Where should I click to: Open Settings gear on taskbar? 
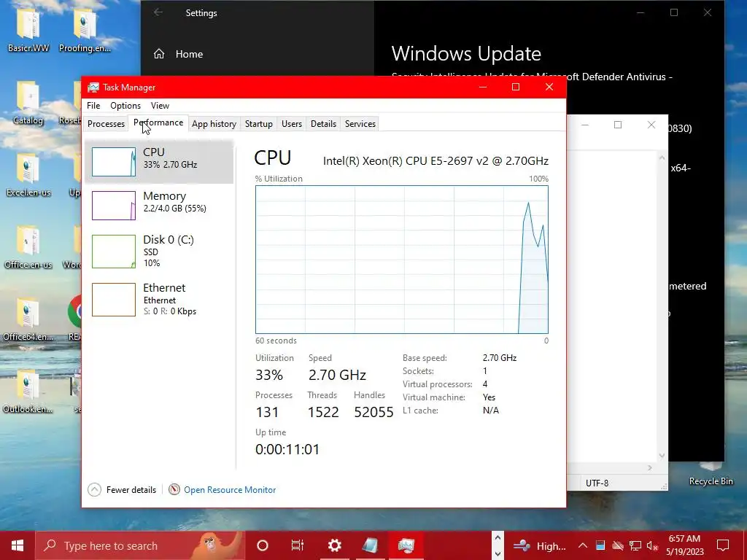pos(334,545)
